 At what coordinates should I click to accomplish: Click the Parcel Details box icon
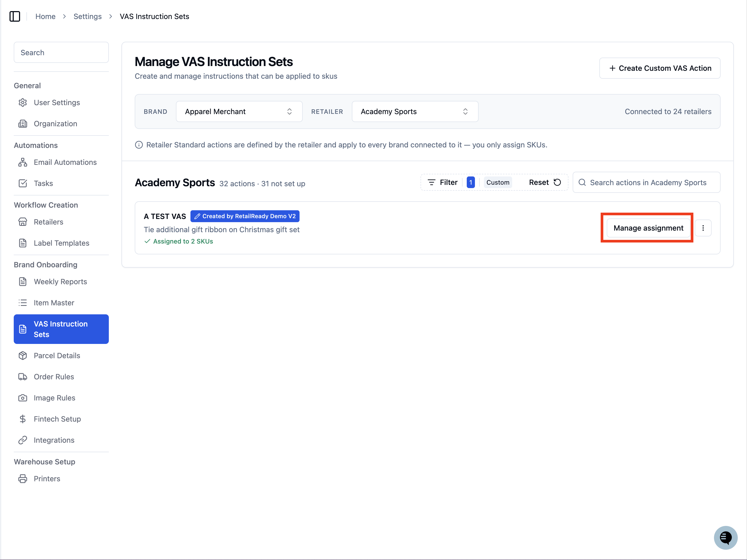[23, 356]
